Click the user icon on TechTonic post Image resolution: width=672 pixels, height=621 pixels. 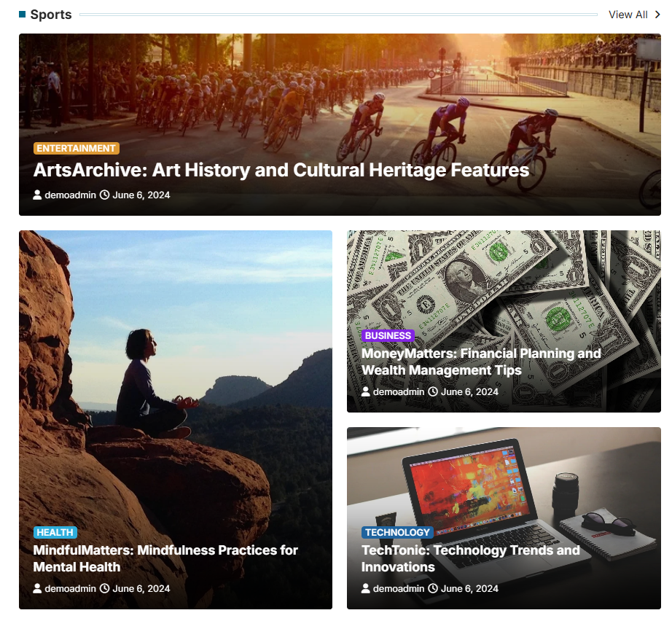tap(366, 588)
